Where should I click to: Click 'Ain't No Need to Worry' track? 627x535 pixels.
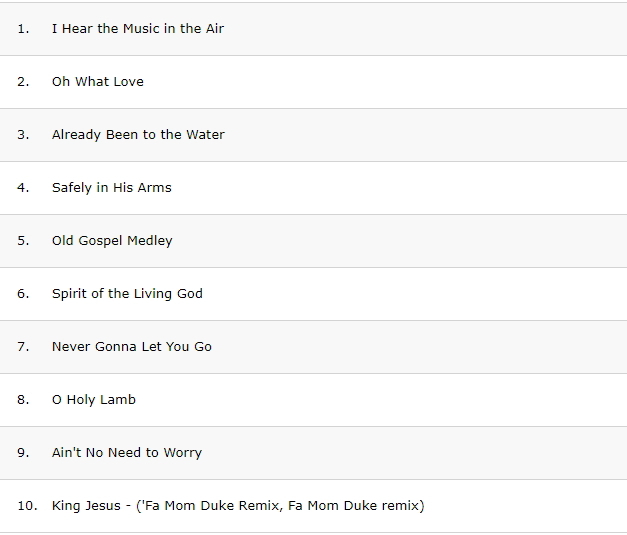pos(127,453)
